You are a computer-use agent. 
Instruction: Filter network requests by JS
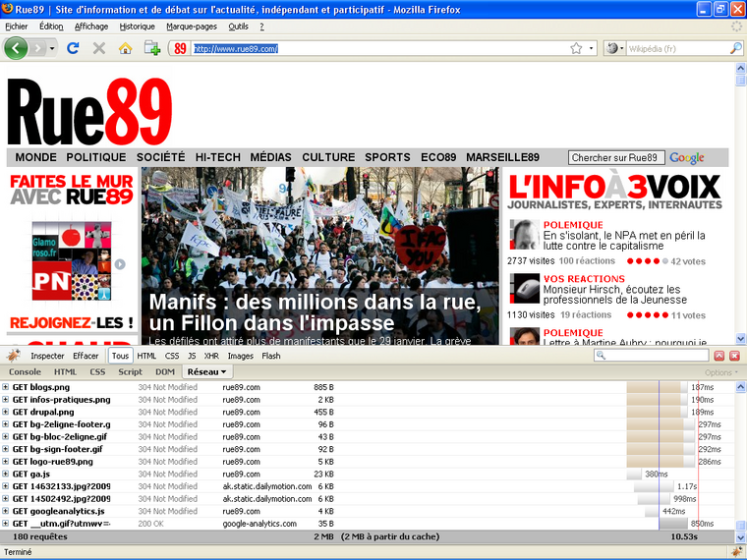pos(192,356)
